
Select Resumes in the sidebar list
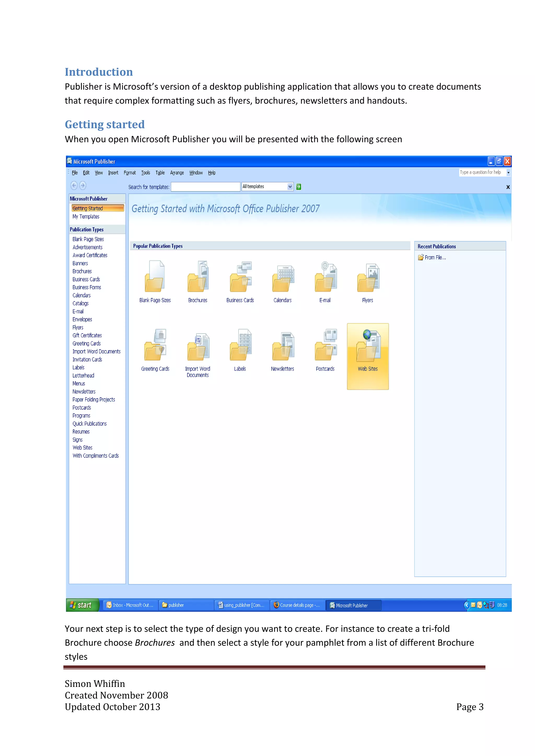point(81,432)
